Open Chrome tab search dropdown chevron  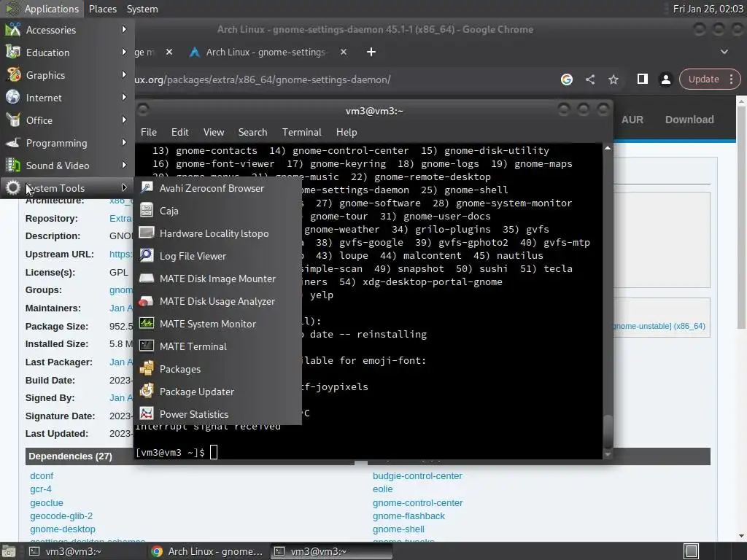pos(724,52)
